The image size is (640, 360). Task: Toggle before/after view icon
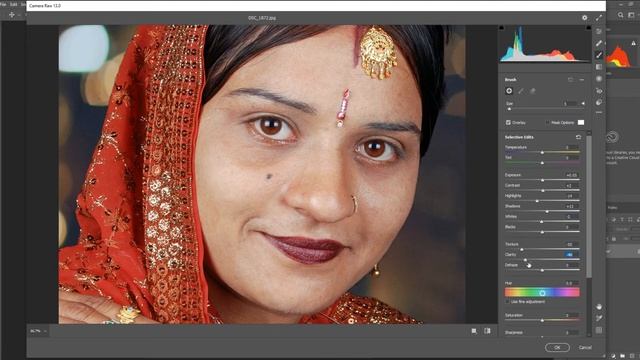click(487, 331)
